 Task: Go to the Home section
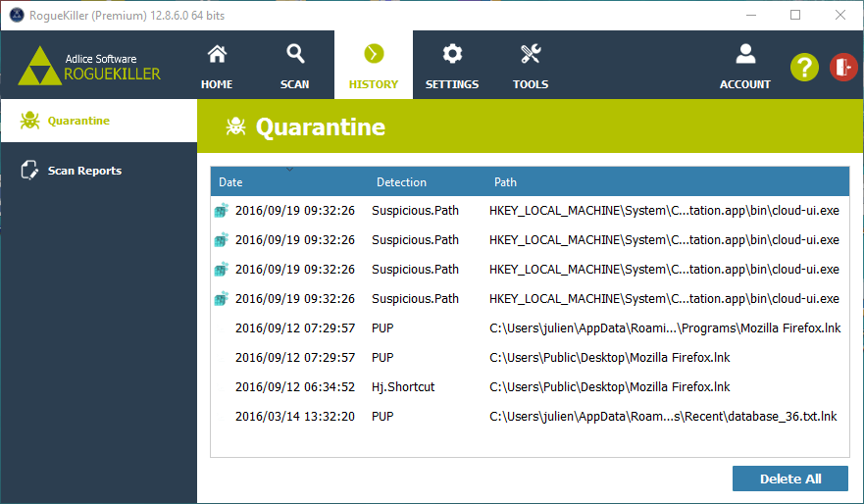coord(217,66)
